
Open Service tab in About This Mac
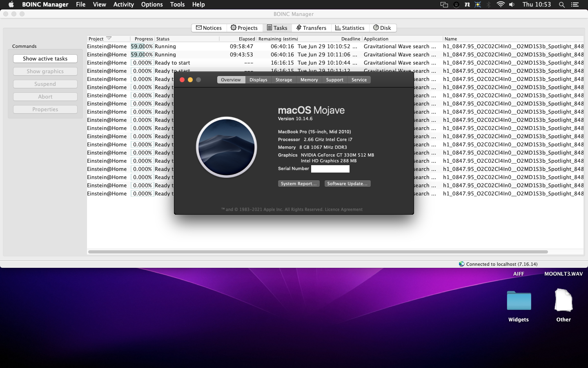coord(359,80)
